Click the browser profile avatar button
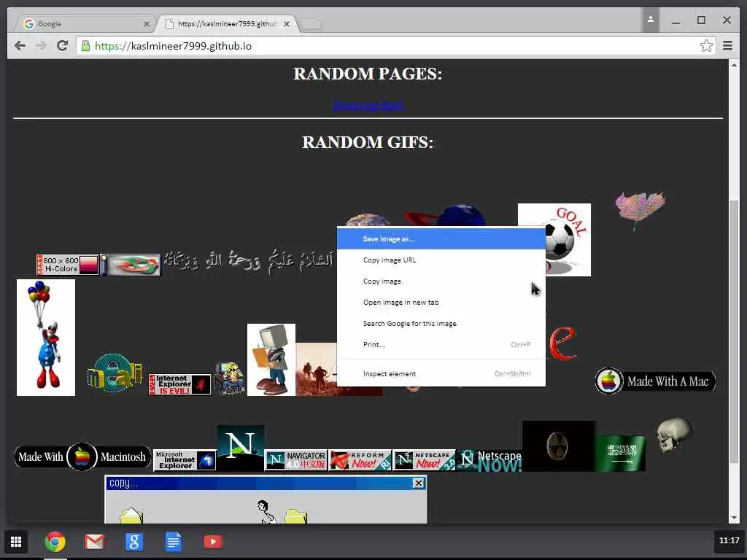The image size is (747, 560). [650, 20]
